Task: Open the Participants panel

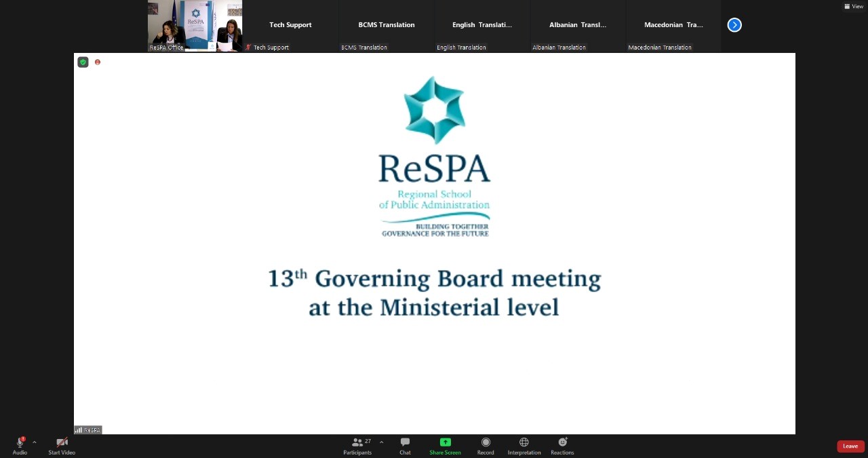Action: (x=357, y=446)
